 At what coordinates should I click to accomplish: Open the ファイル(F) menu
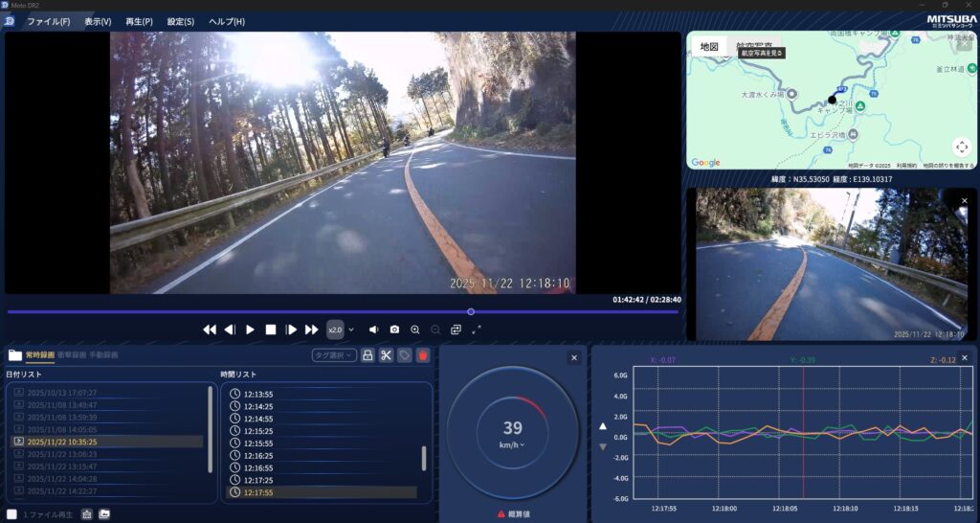pyautogui.click(x=48, y=21)
